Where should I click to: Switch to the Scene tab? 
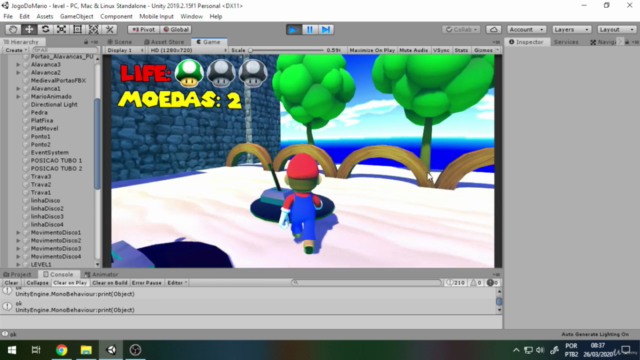(x=119, y=42)
